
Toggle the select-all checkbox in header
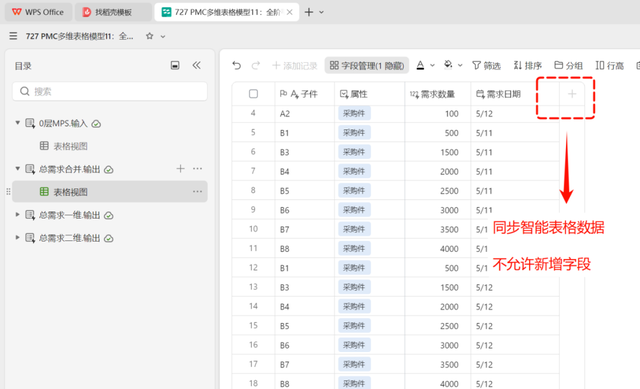[x=253, y=94]
